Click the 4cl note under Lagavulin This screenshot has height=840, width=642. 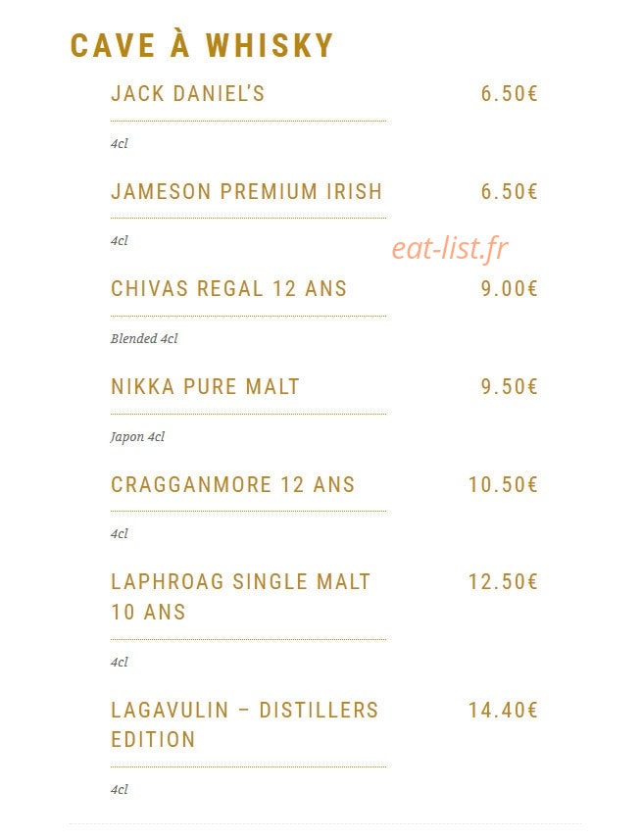pyautogui.click(x=119, y=790)
